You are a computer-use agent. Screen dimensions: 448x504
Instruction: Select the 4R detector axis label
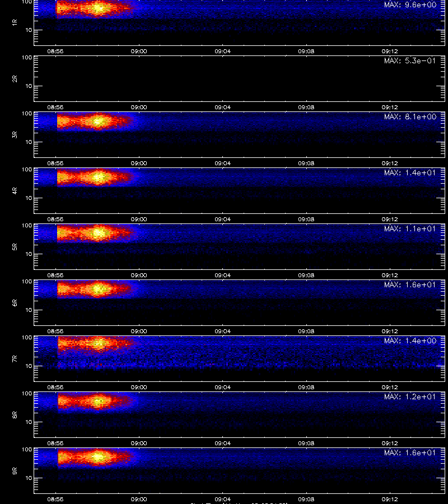15,190
